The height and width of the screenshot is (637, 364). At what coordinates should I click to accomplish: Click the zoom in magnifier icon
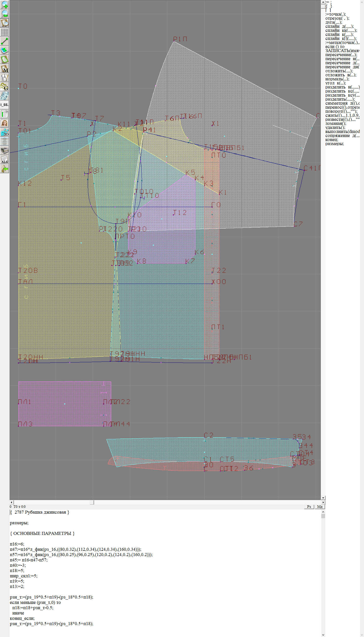click(x=5, y=5)
